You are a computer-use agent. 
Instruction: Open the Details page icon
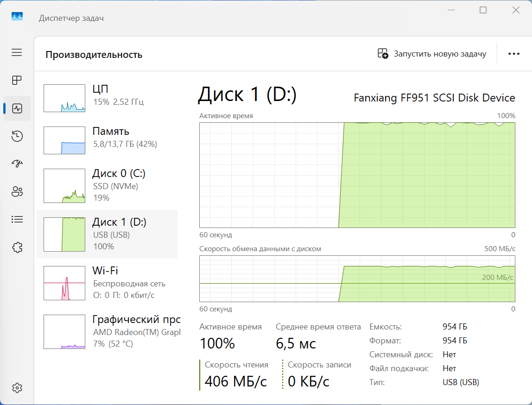[17, 219]
